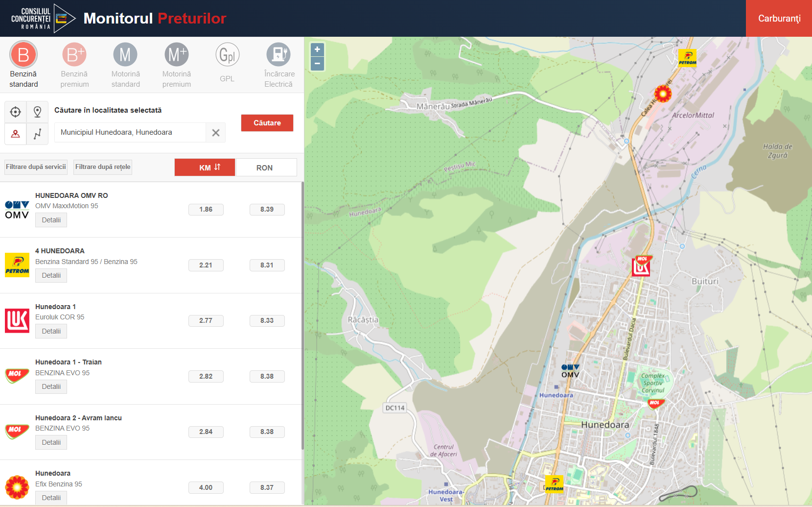
Task: Sort the results by KM distance
Action: 205,168
